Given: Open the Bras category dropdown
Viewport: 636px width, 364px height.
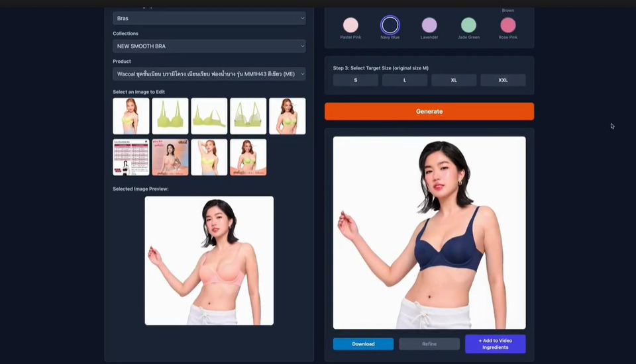Looking at the screenshot, I should 209,18.
